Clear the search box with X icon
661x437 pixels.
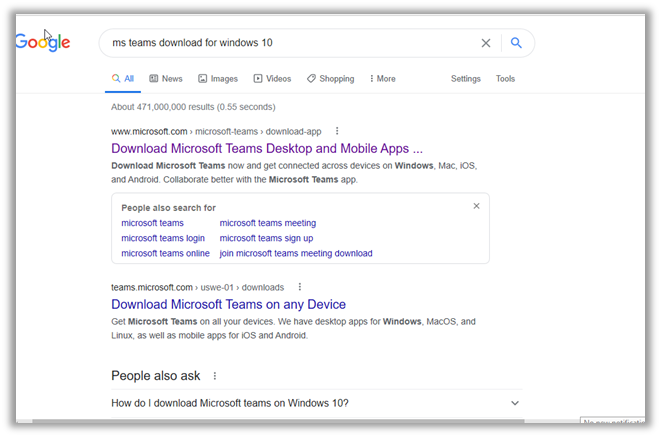(486, 43)
